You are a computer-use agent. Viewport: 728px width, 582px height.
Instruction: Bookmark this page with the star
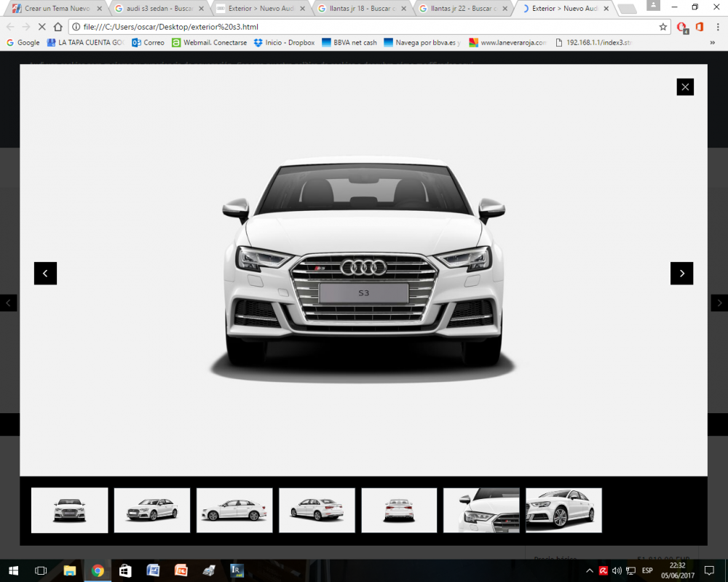coord(663,27)
